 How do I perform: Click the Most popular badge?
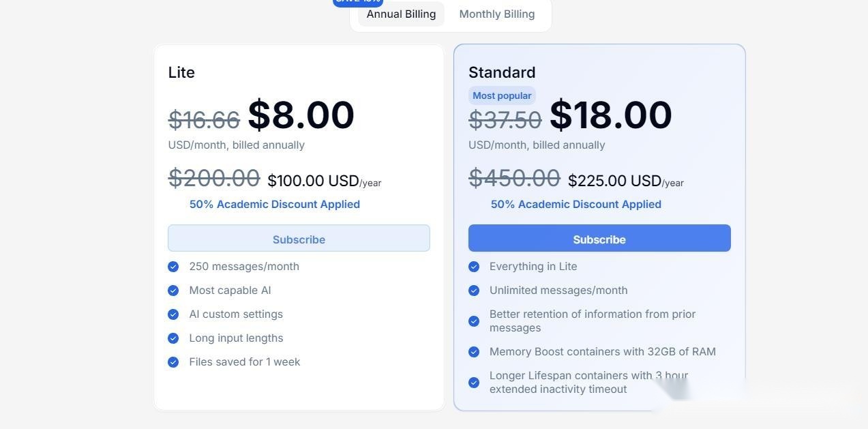[x=502, y=95]
